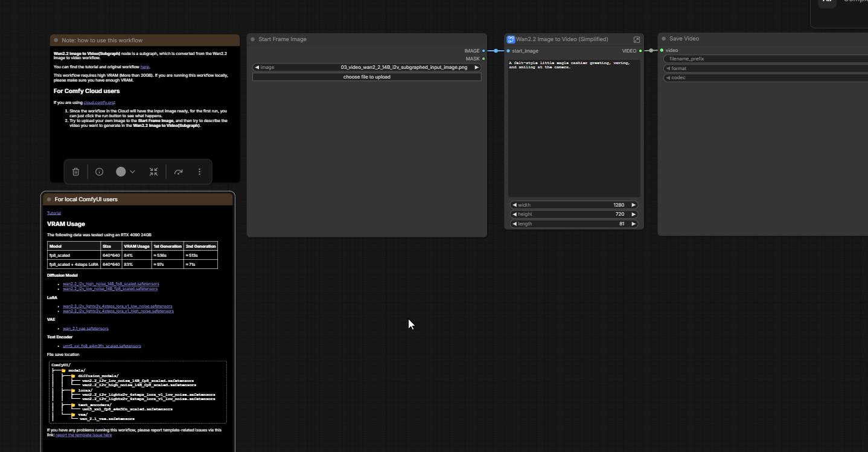Click the filename_prefix field in Save Video
This screenshot has width=868, height=452.
[765, 59]
